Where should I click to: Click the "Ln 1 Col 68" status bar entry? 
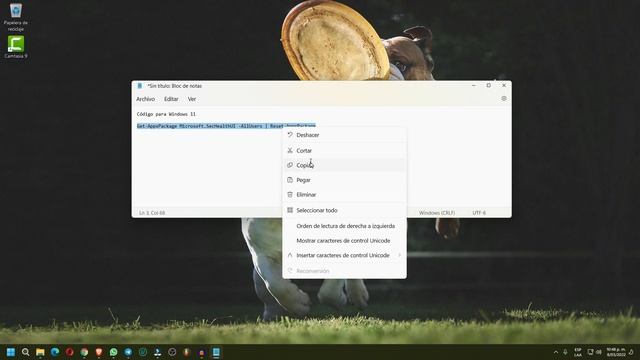[152, 213]
